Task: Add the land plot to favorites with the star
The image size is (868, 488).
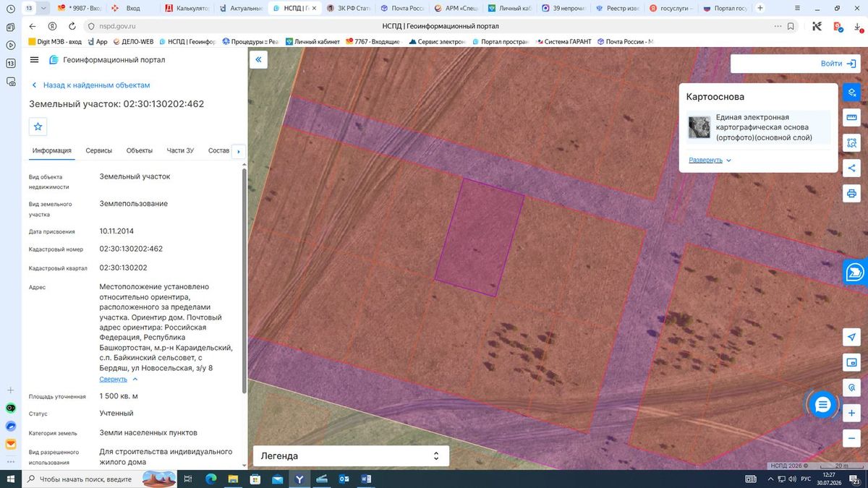Action: 38,127
